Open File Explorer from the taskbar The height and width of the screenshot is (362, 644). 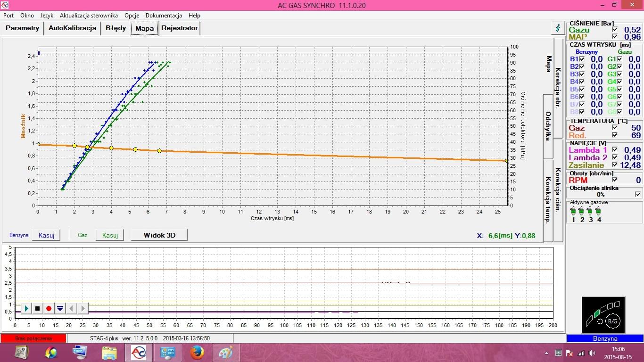pos(109,352)
